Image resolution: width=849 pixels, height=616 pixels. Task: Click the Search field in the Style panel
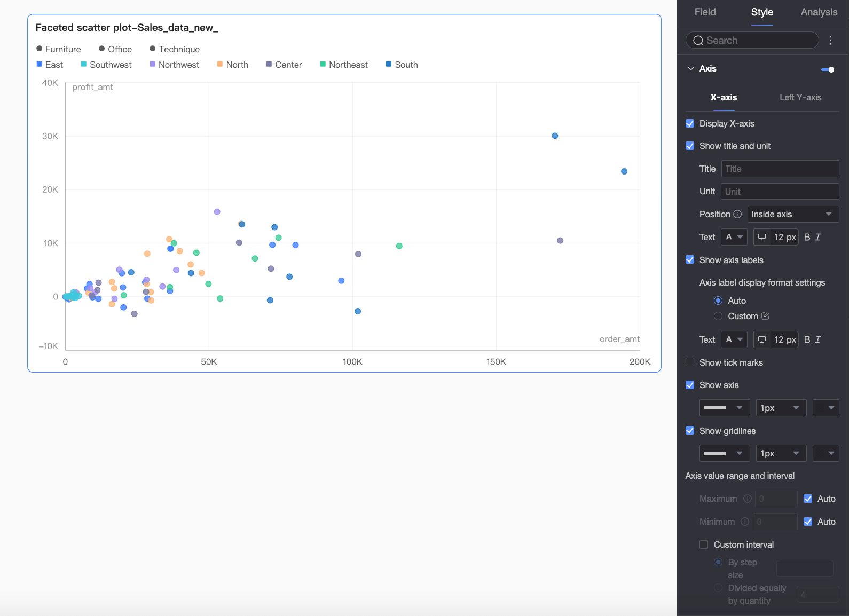coord(752,41)
